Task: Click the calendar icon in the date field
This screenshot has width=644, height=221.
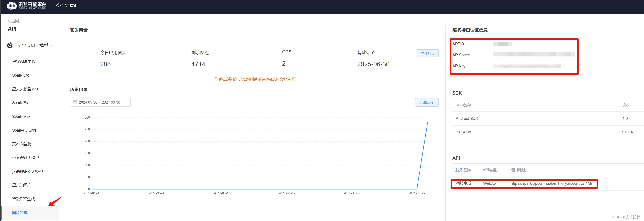Action: (x=75, y=102)
